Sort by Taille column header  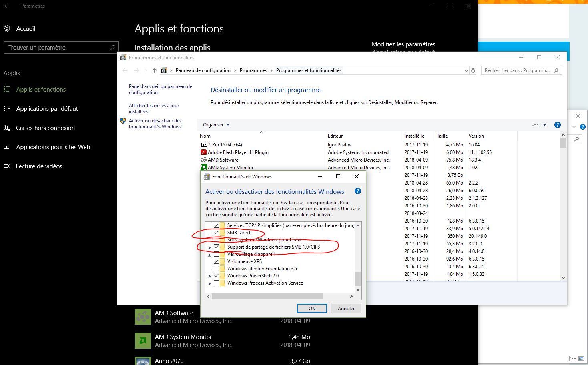(x=450, y=136)
